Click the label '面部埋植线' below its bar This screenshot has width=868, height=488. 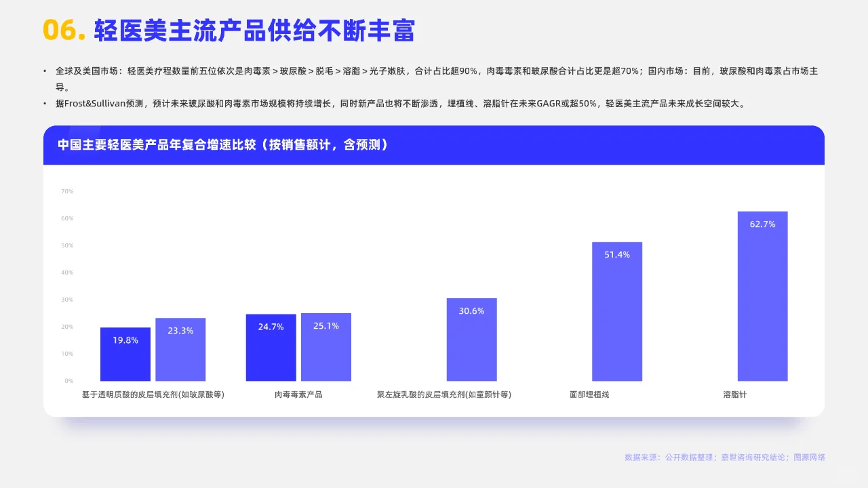tap(589, 394)
